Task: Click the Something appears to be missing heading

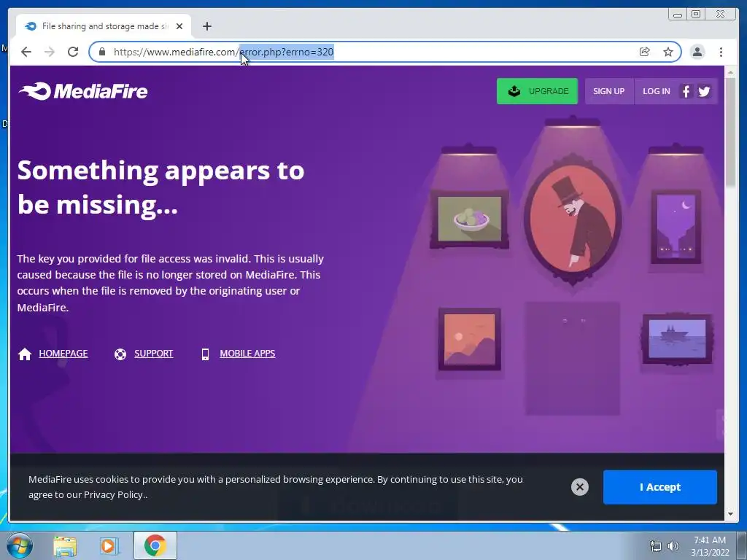Action: click(160, 187)
